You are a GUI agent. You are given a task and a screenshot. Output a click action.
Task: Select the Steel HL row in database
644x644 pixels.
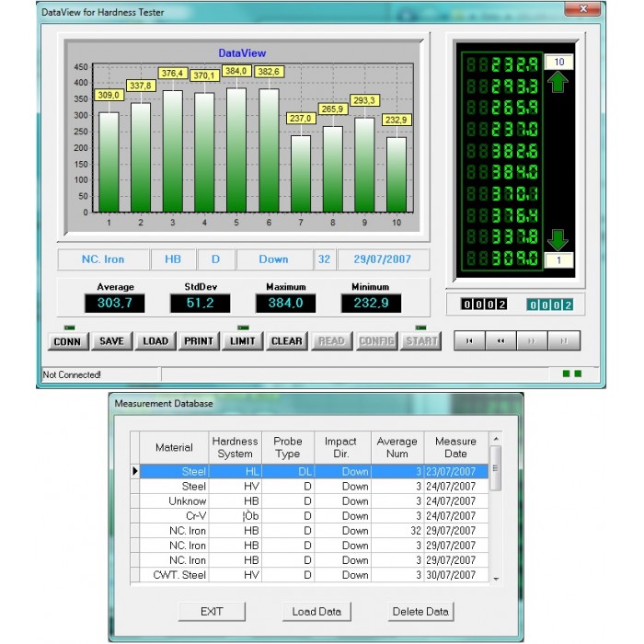(313, 471)
